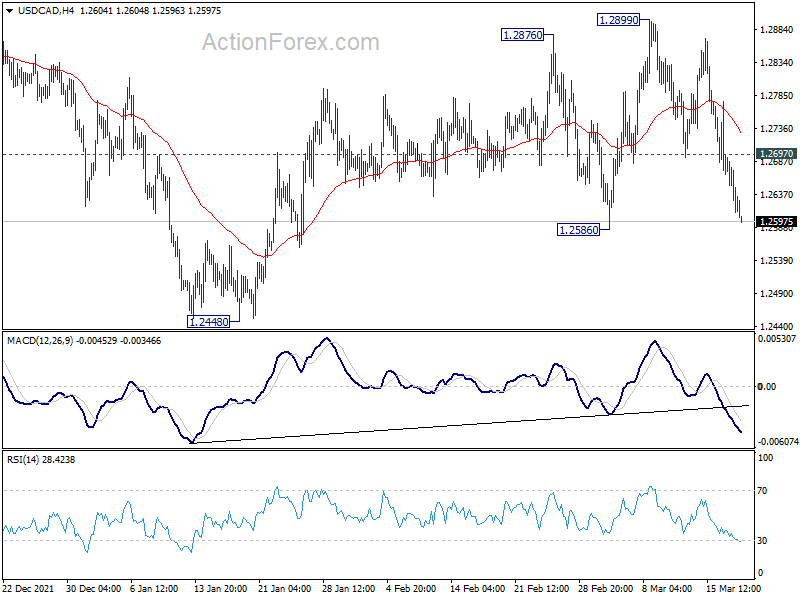Select the 1.27360 axis value
This screenshot has height=600, width=800.
[x=777, y=129]
